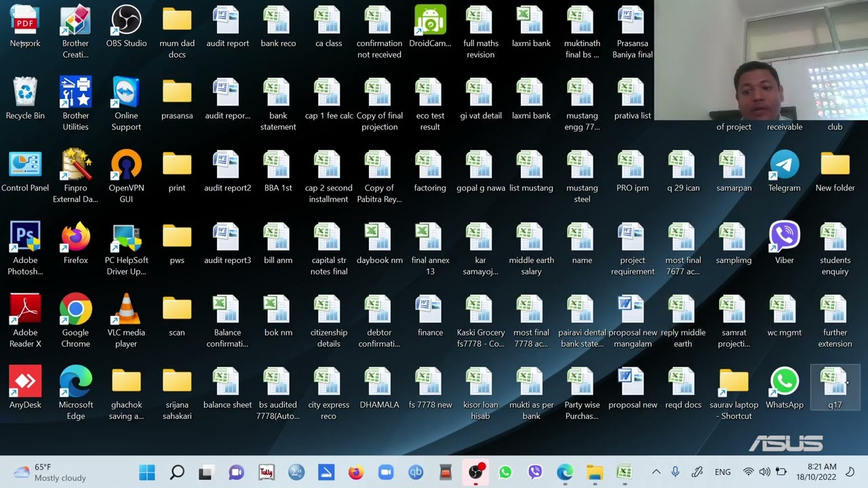Open the Telegram desktop shortcut

coord(785,171)
